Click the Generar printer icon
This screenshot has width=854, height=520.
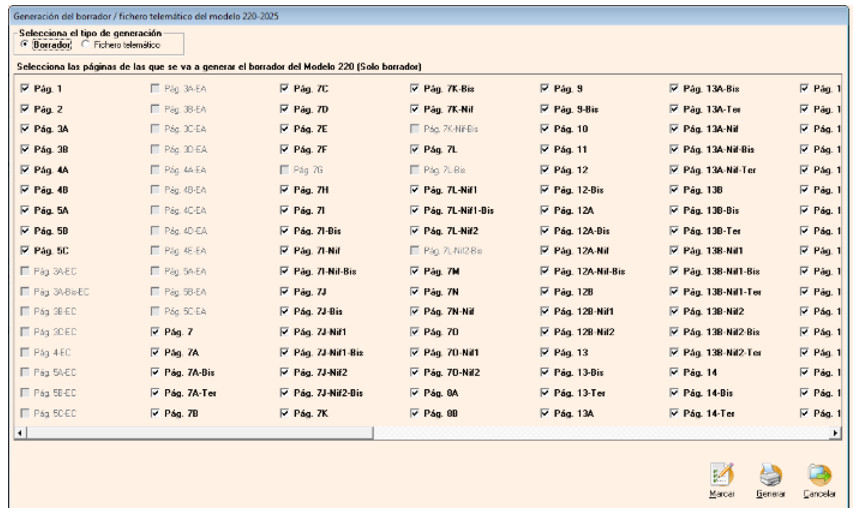pos(770,475)
